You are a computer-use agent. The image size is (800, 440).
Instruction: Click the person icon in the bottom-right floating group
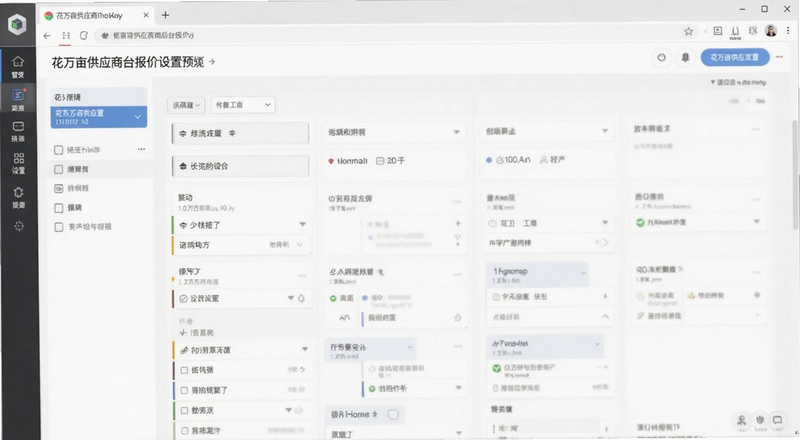[742, 420]
